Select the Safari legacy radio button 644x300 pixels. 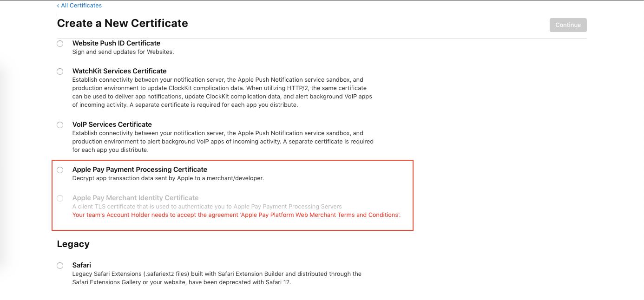pos(60,266)
